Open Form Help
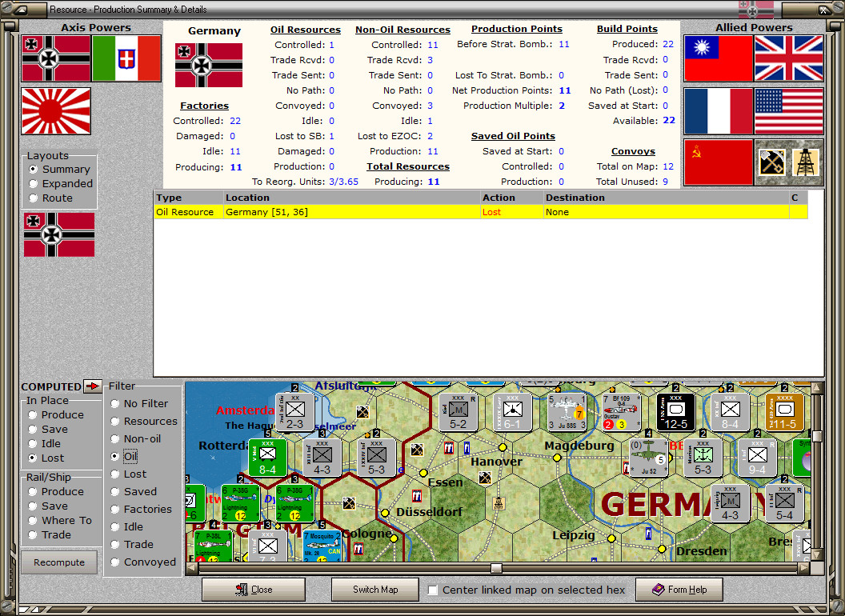 click(x=679, y=590)
